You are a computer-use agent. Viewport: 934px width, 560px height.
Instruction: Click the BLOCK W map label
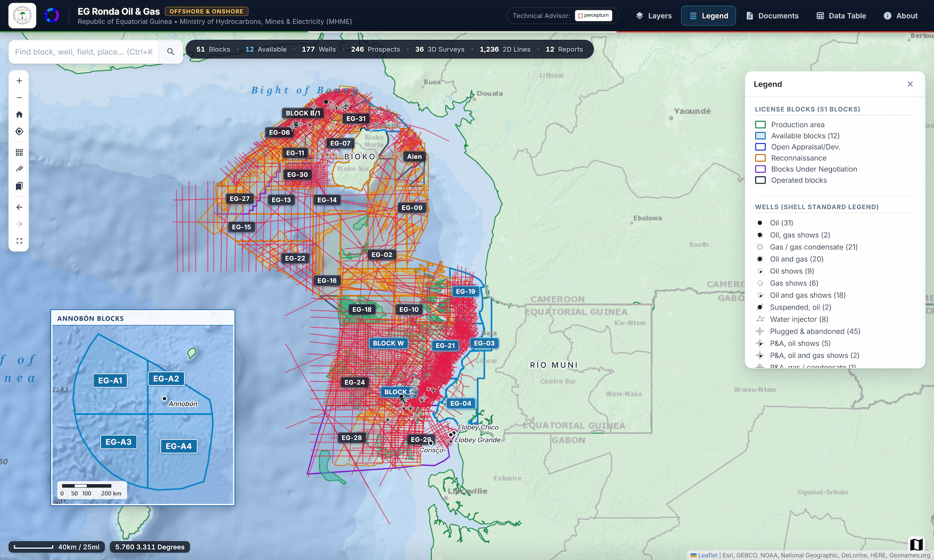coord(388,343)
